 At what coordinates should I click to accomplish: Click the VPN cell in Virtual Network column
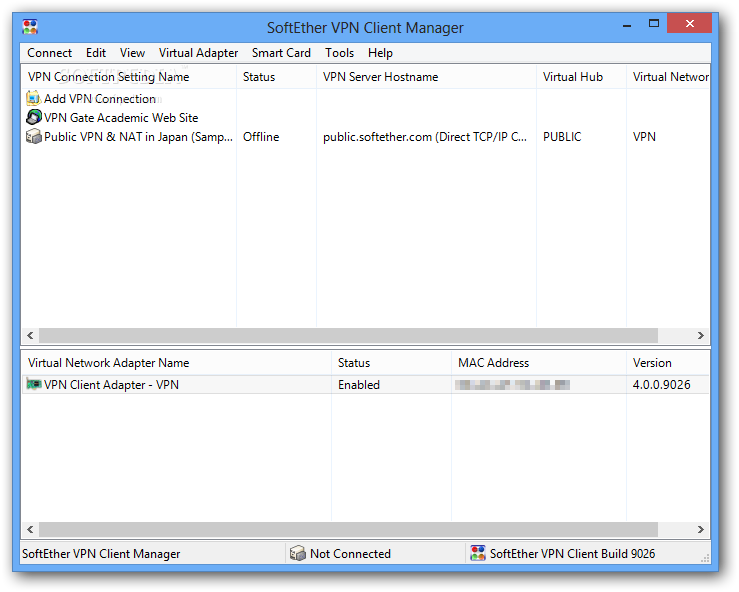644,137
